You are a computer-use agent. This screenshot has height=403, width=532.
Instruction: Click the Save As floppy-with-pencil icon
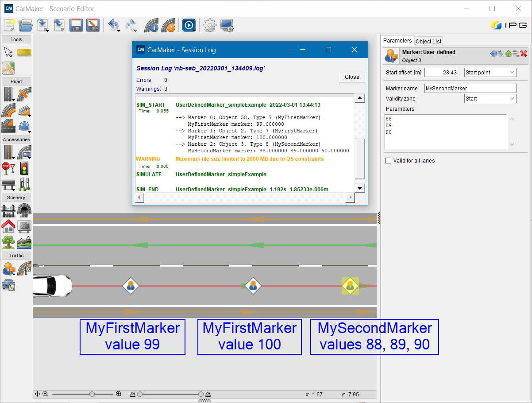93,26
